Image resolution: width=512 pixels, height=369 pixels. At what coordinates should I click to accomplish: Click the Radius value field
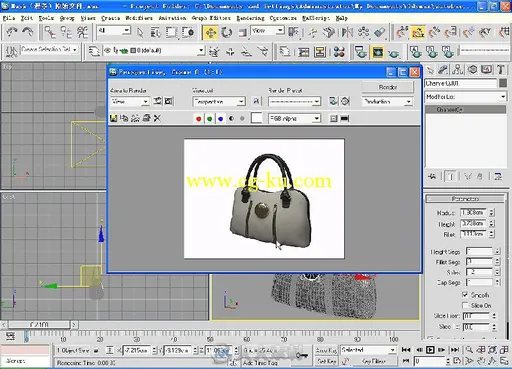pos(473,212)
